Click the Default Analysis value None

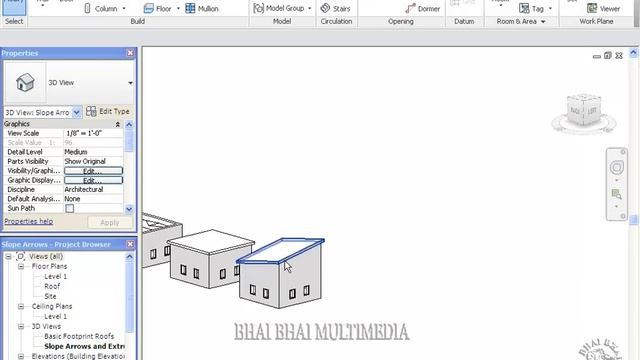(x=93, y=199)
